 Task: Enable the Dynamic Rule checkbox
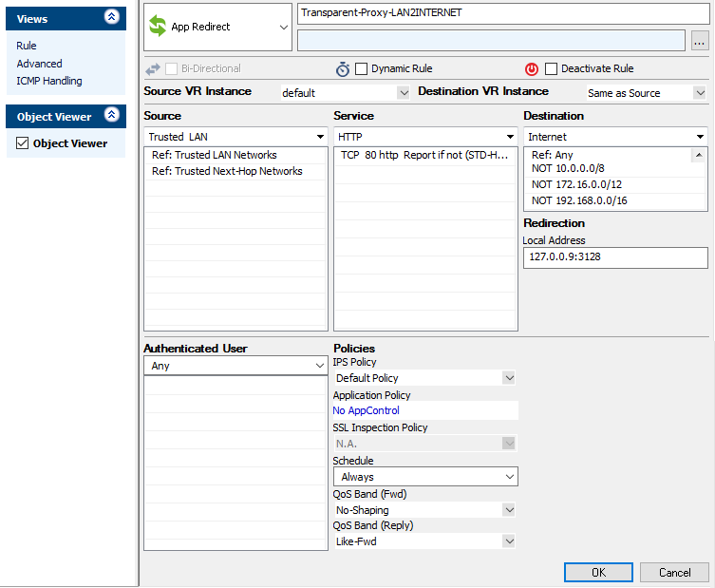coord(361,69)
